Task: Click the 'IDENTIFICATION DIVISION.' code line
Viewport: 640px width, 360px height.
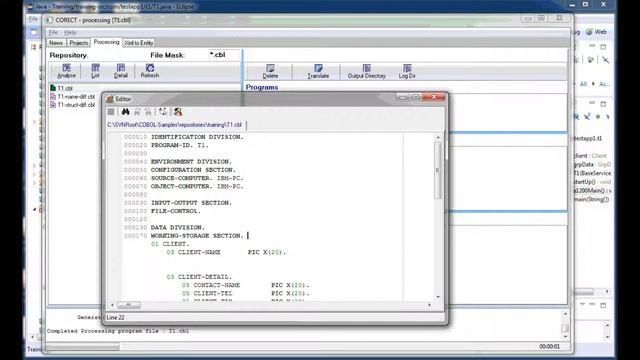Action: [x=197, y=137]
